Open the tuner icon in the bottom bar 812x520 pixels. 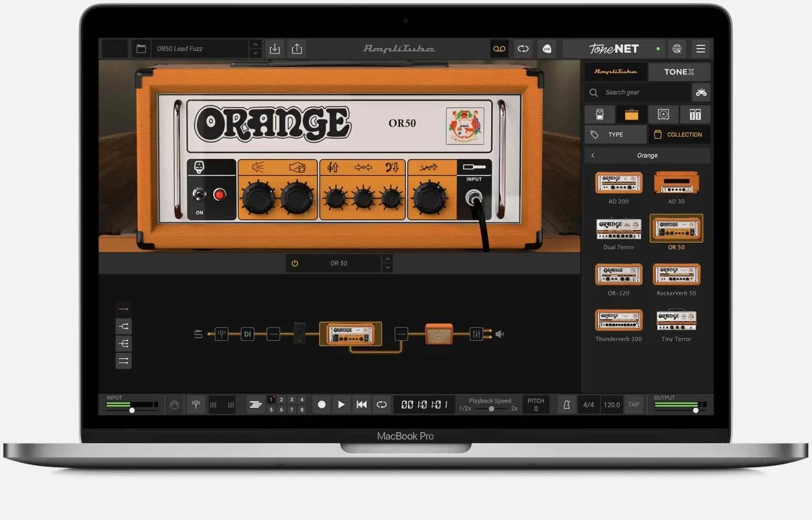pyautogui.click(x=196, y=404)
